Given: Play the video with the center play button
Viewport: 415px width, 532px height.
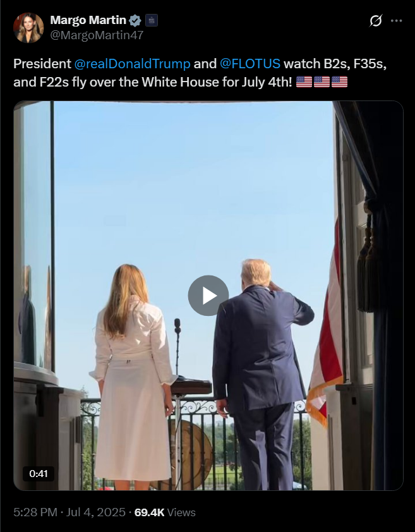Looking at the screenshot, I should pyautogui.click(x=208, y=296).
